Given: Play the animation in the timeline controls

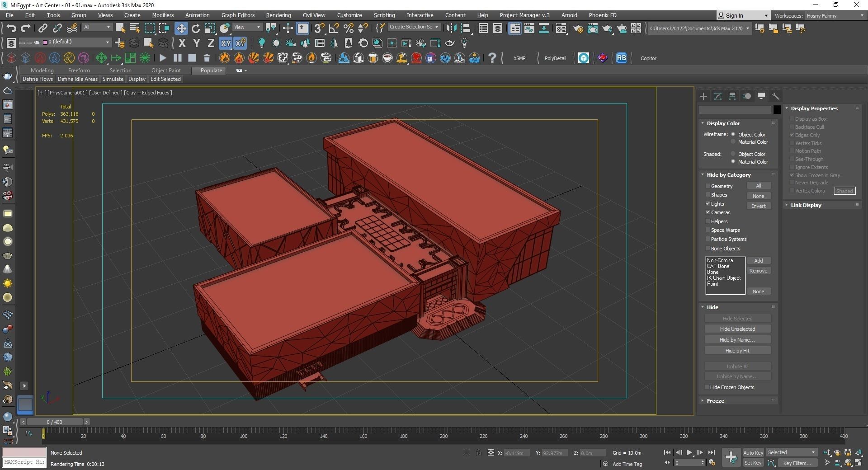Looking at the screenshot, I should (x=689, y=452).
